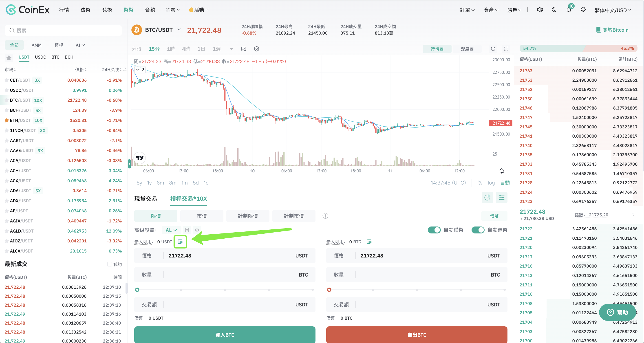The image size is (644, 343).
Task: Open chart scale settings gear
Action: pos(501,171)
